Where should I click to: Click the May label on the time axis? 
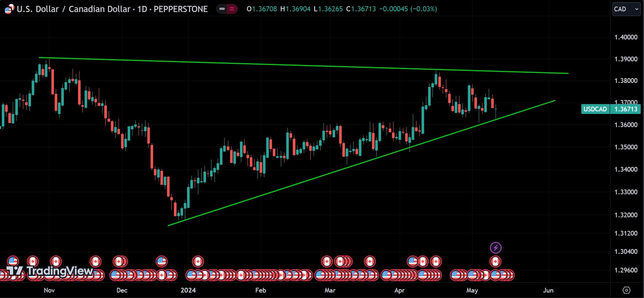pyautogui.click(x=472, y=290)
